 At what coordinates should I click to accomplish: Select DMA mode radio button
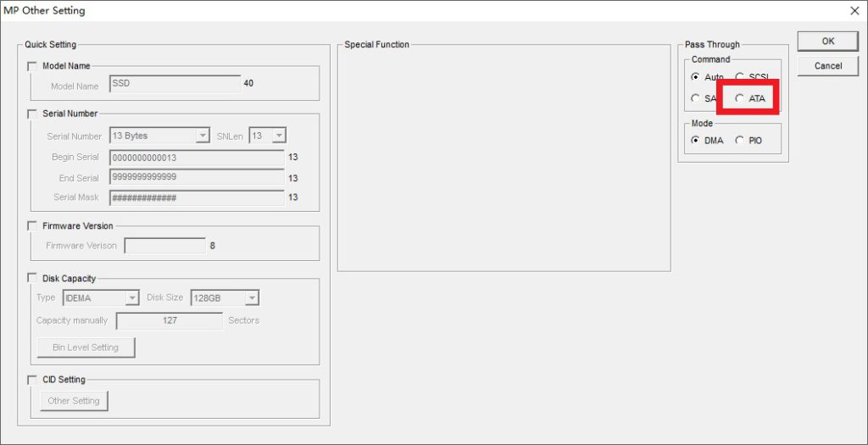[696, 141]
